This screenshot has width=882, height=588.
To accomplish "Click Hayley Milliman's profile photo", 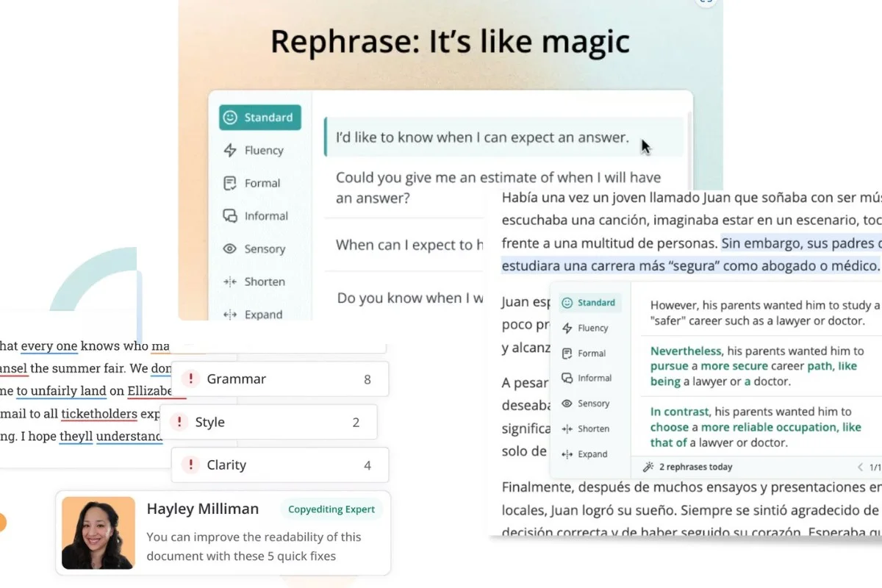I will pos(98,533).
